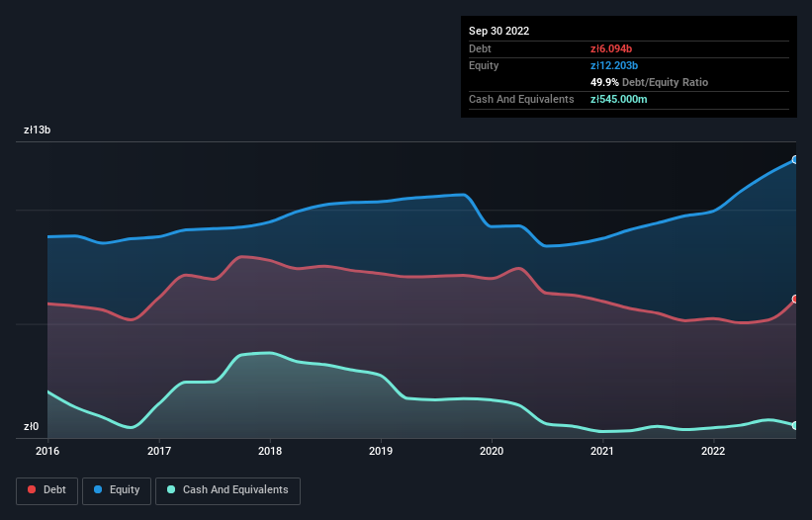
Task: Select the 2022 x-axis label
Action: point(713,451)
